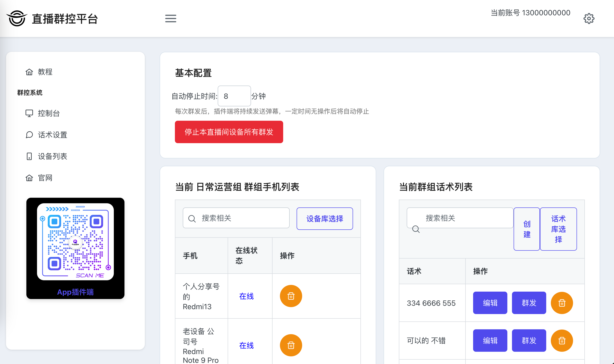Click the home icon beside 教程
This screenshot has width=614, height=364.
pos(29,72)
